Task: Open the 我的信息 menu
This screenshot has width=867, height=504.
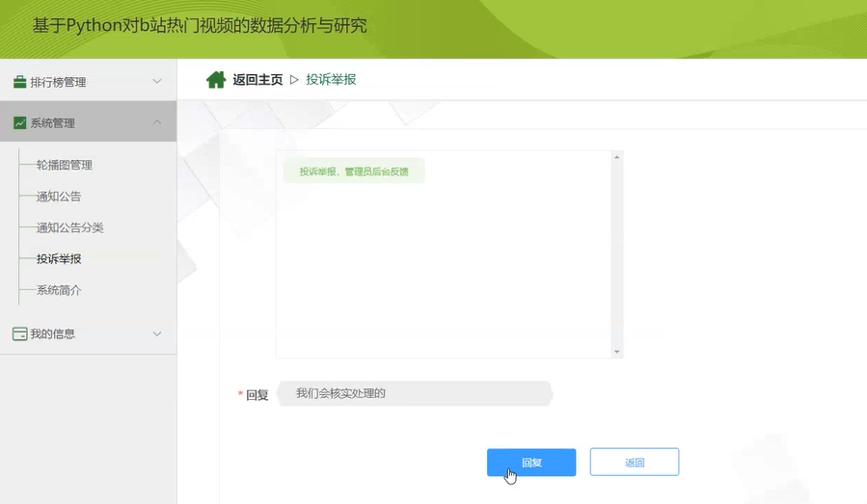Action: [89, 333]
